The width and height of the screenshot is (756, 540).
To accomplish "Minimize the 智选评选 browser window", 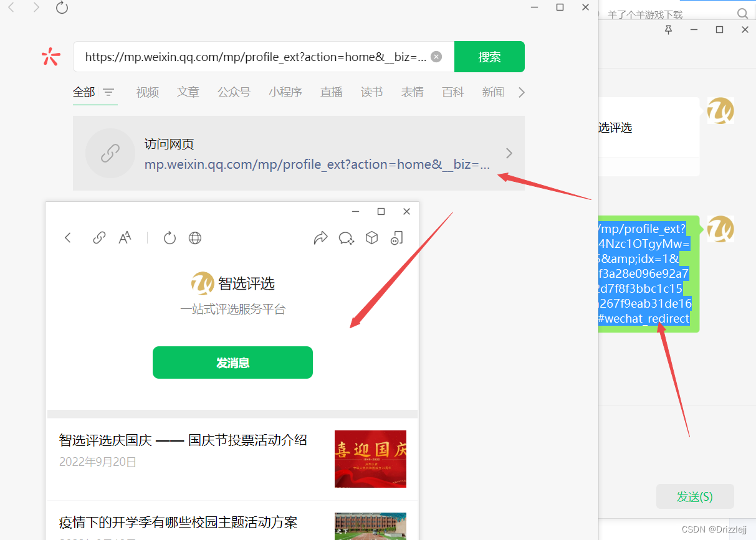I will 355,212.
